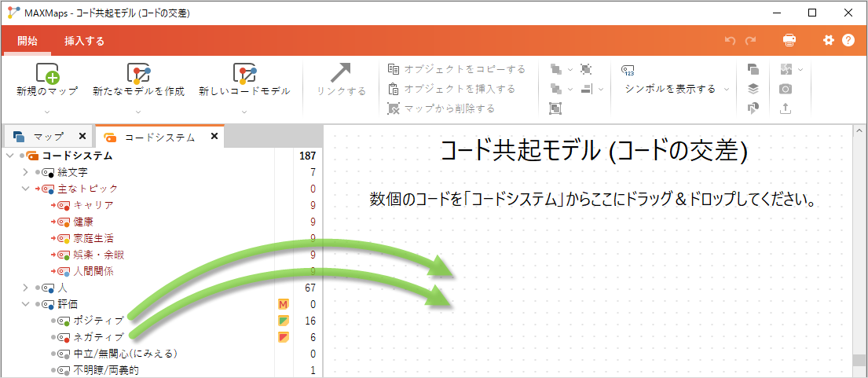Click オブジェクトを挿入する

[452, 89]
